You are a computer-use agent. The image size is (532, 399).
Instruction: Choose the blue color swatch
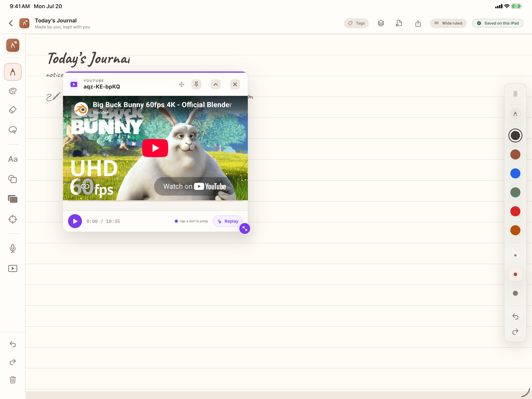point(515,173)
